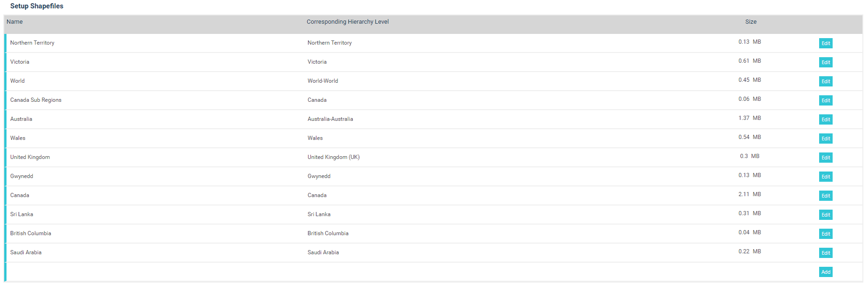Click the Size column header

point(751,22)
